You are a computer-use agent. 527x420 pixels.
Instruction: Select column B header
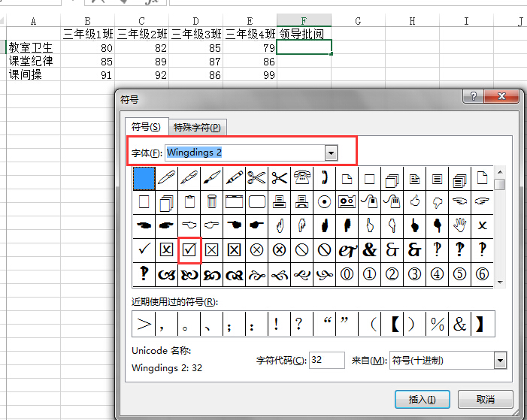click(x=87, y=21)
